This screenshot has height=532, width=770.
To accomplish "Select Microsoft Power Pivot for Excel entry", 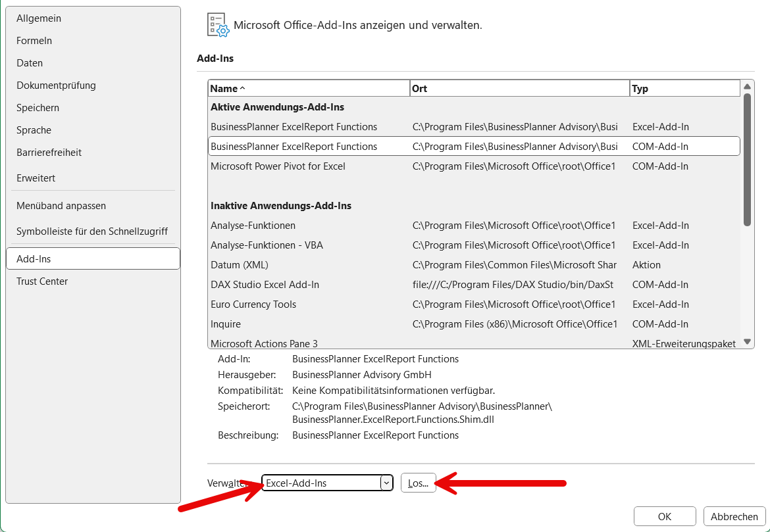I will coord(278,166).
